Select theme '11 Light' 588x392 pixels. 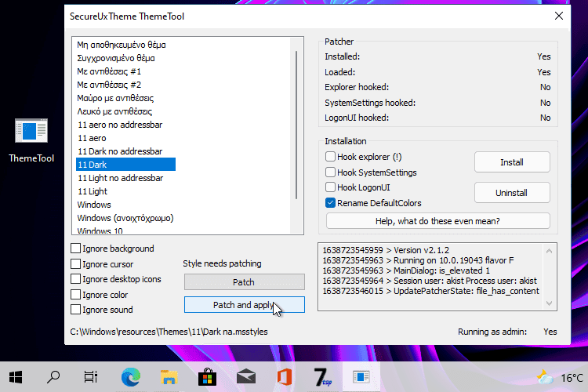93,191
